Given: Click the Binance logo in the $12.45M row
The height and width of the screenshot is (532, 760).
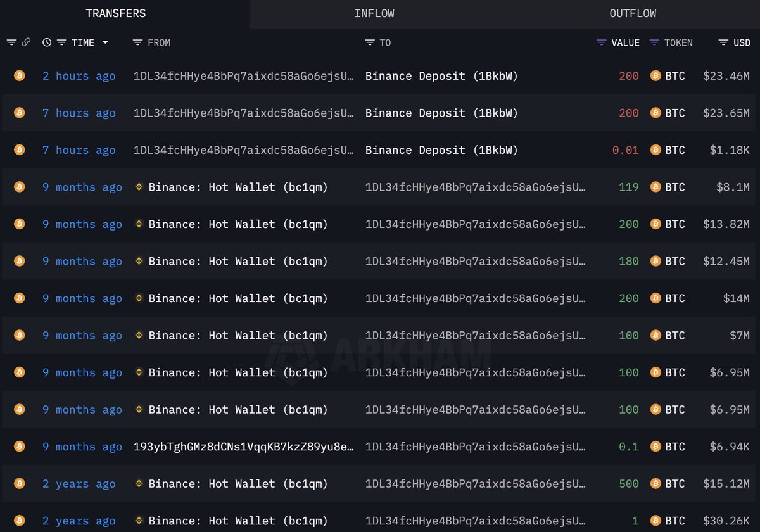Looking at the screenshot, I should coord(139,261).
